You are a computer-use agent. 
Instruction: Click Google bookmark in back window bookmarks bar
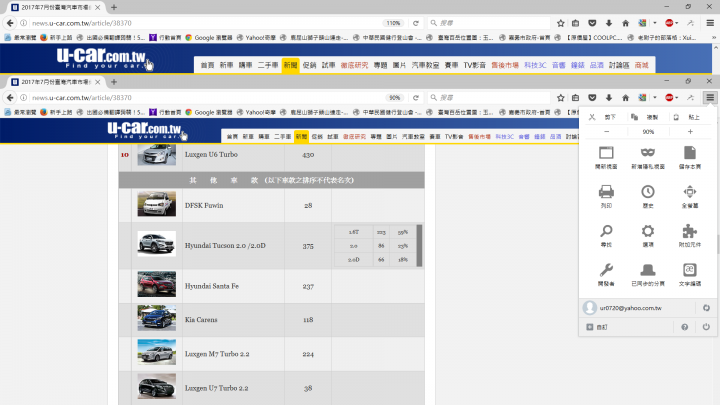[209, 38]
